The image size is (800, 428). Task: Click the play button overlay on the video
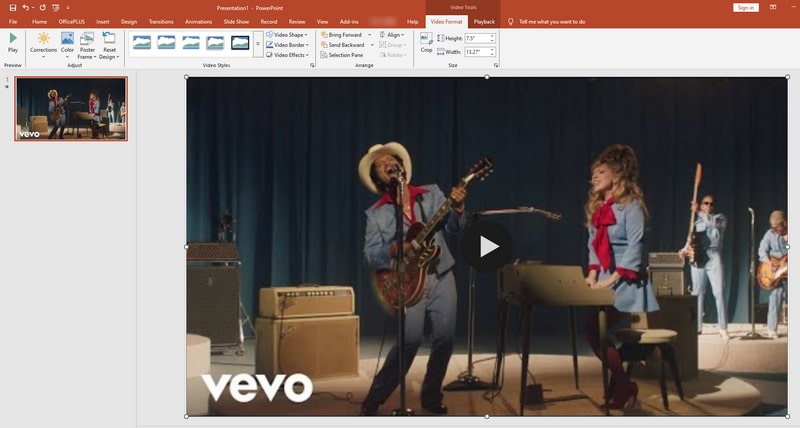[487, 247]
